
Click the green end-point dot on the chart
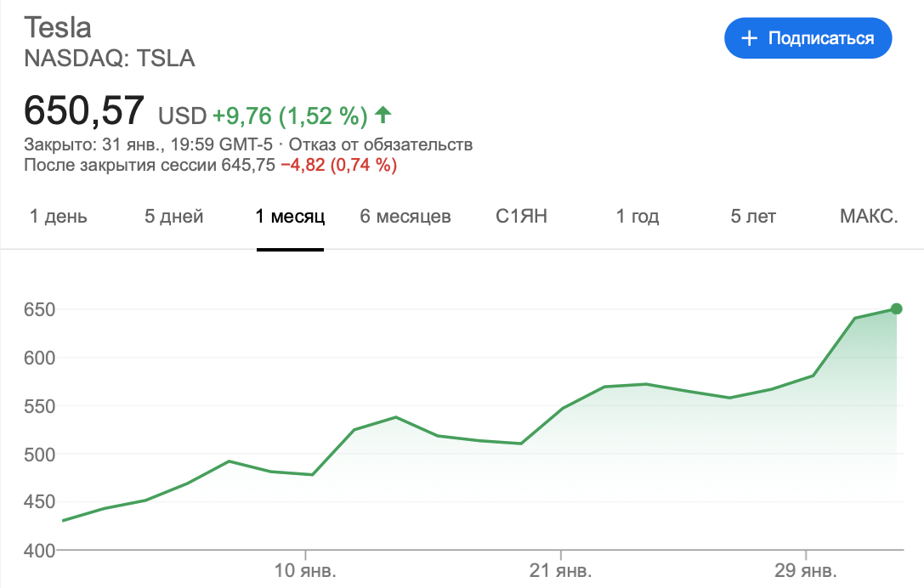pos(896,308)
